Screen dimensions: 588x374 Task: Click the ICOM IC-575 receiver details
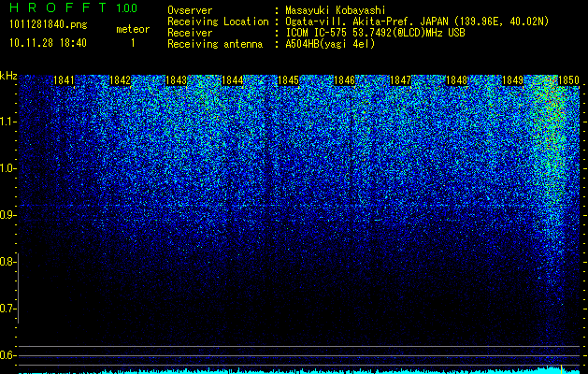pos(375,33)
